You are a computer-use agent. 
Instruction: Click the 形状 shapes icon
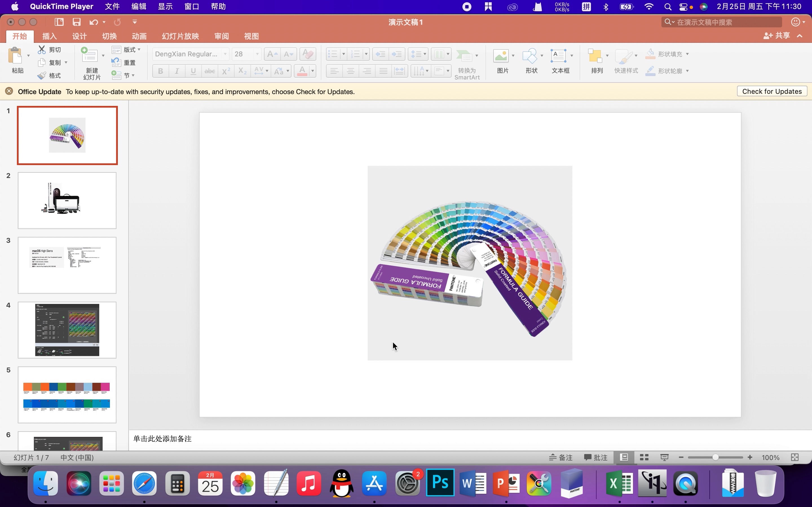[530, 56]
